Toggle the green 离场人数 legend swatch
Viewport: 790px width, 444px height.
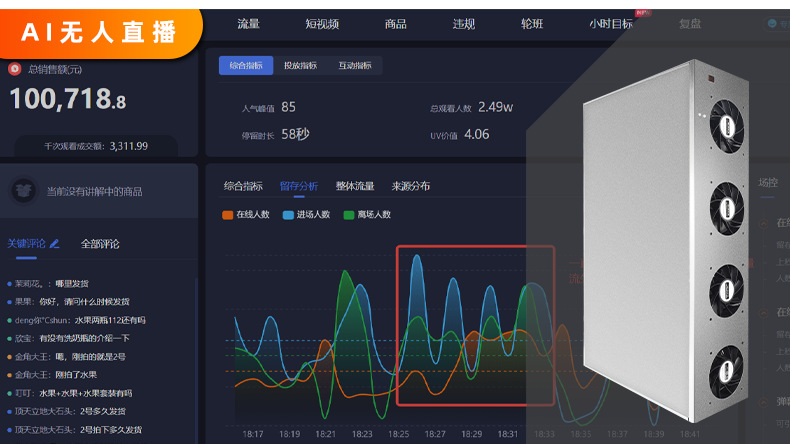pyautogui.click(x=349, y=215)
